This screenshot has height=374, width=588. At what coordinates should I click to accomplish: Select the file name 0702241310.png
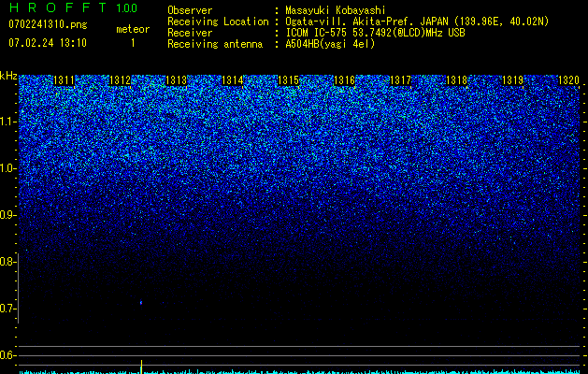(x=48, y=24)
